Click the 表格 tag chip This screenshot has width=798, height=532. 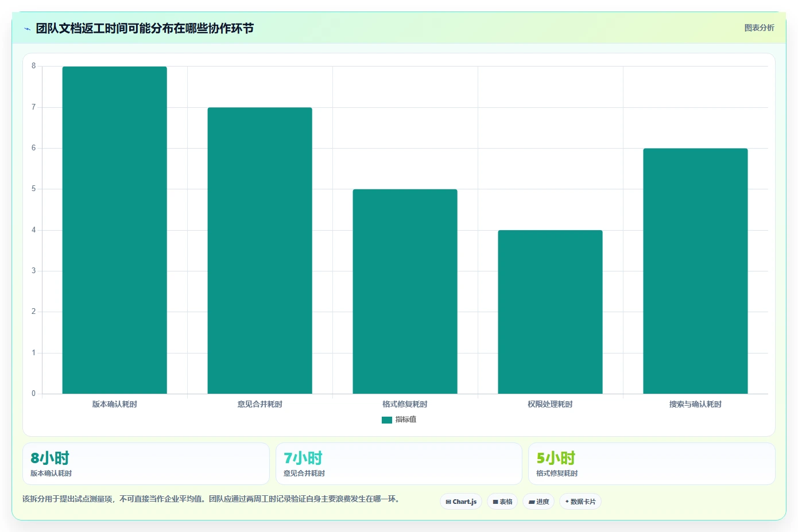point(502,502)
